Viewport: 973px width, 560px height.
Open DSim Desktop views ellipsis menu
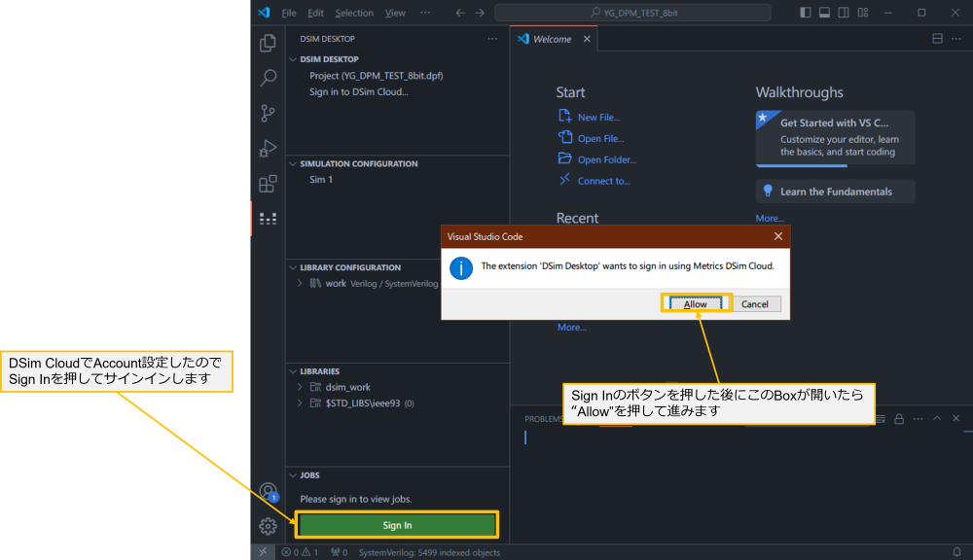point(492,39)
